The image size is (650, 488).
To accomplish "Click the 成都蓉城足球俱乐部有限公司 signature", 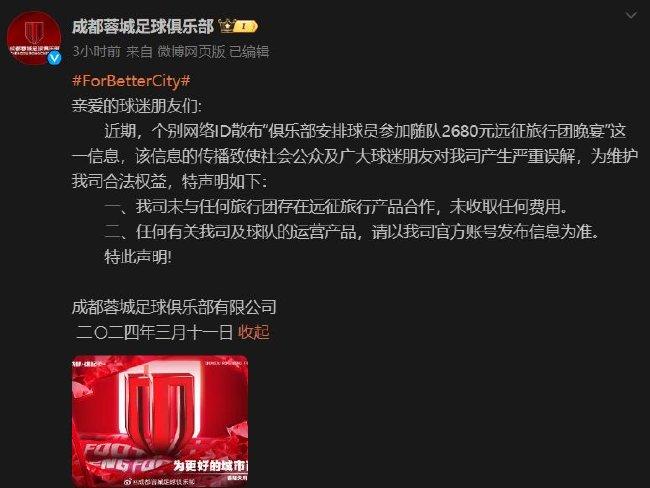I will [174, 307].
